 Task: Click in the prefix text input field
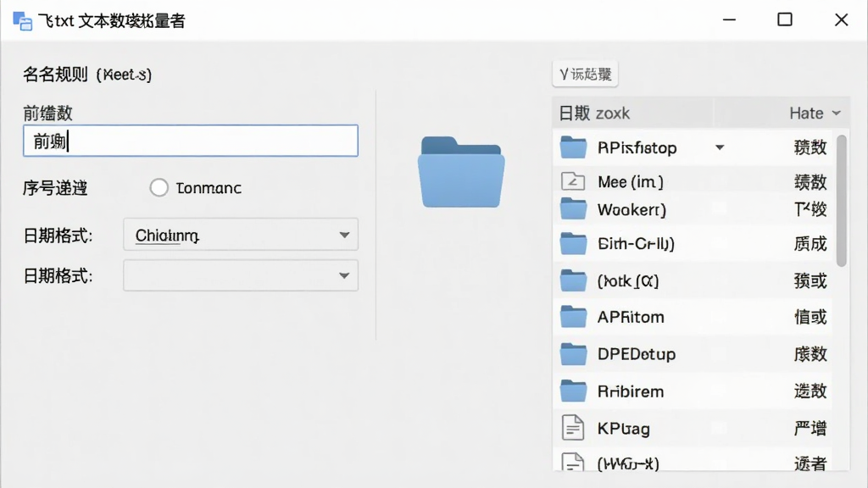(191, 141)
